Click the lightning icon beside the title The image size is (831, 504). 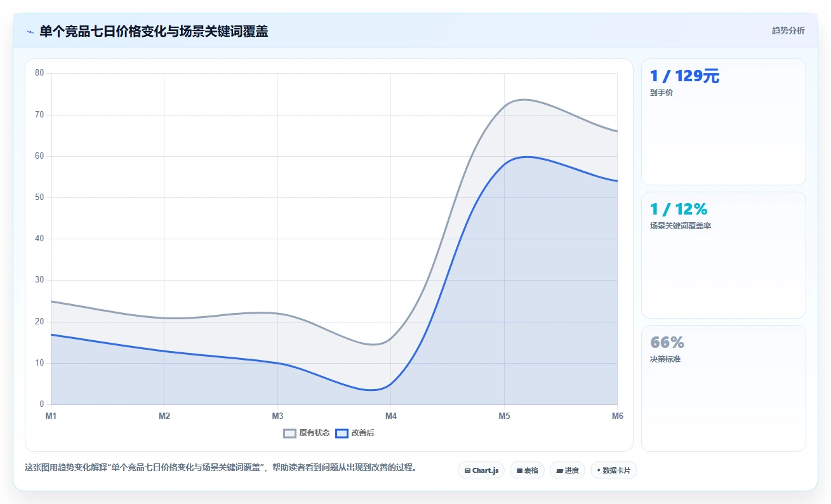(x=30, y=31)
